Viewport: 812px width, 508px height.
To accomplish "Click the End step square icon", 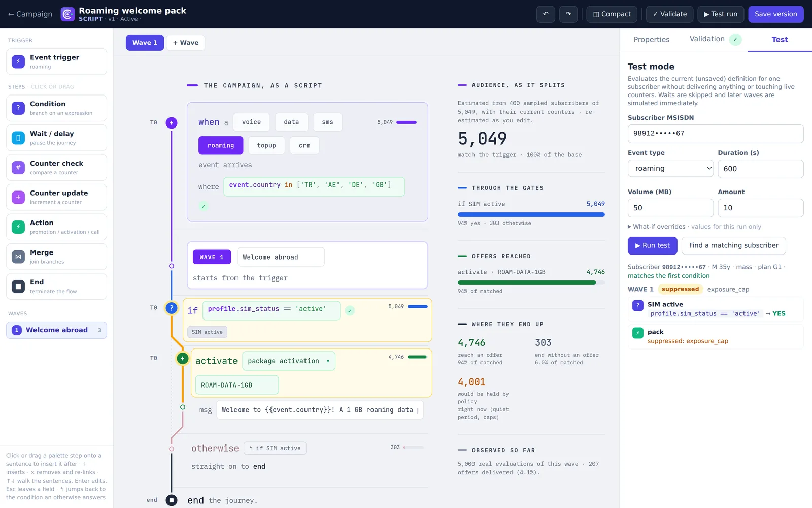I will pos(18,287).
